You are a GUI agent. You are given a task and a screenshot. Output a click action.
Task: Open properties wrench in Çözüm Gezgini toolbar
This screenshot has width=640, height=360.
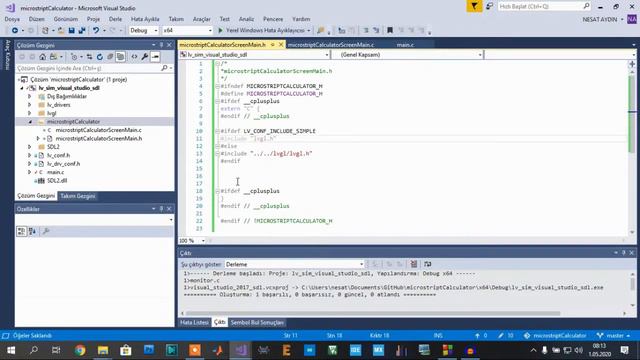pyautogui.click(x=144, y=57)
